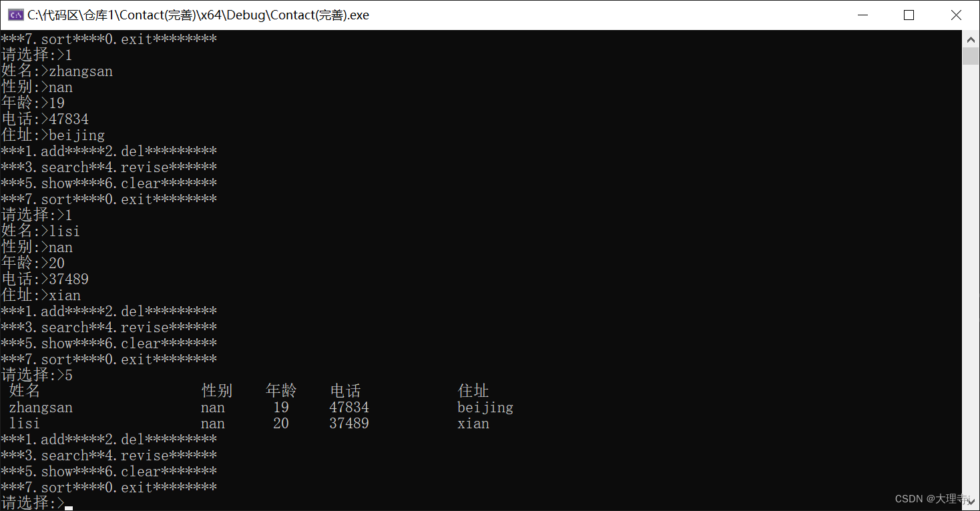Click the window title path text

pos(198,15)
